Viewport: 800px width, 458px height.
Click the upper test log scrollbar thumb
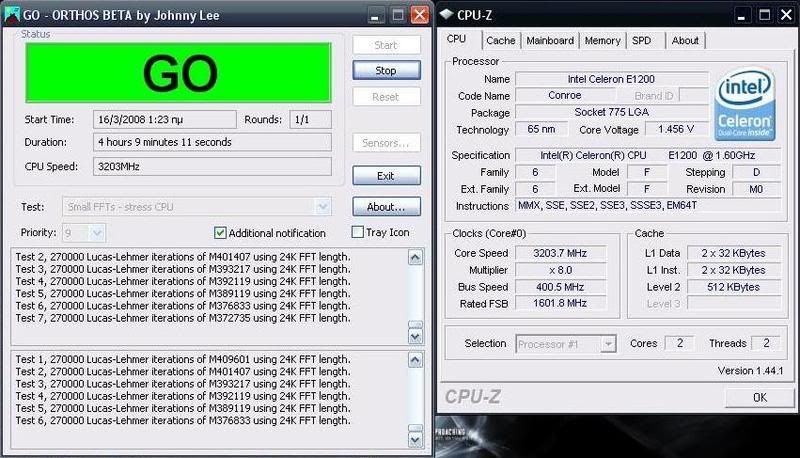click(415, 324)
